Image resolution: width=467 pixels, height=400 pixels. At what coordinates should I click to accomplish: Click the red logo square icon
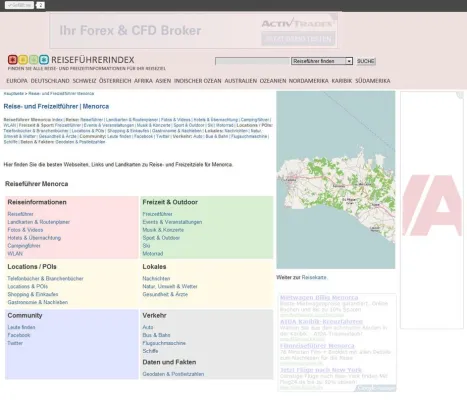coord(13,60)
